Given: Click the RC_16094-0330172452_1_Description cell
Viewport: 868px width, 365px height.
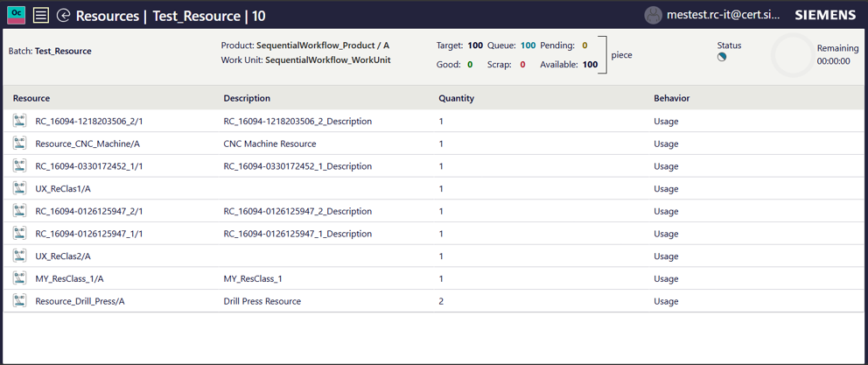Looking at the screenshot, I should click(x=297, y=166).
